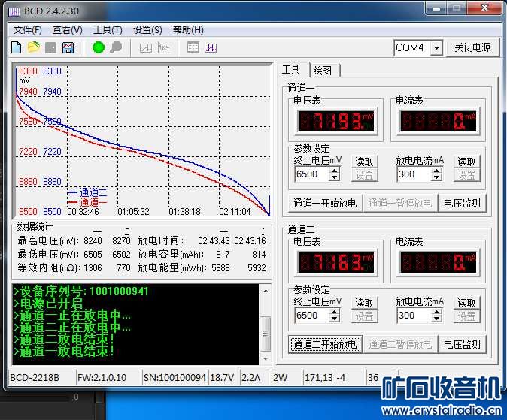Viewport: 507px width, 420px height.
Task: Open the 设置(S) menu
Action: coord(147,30)
